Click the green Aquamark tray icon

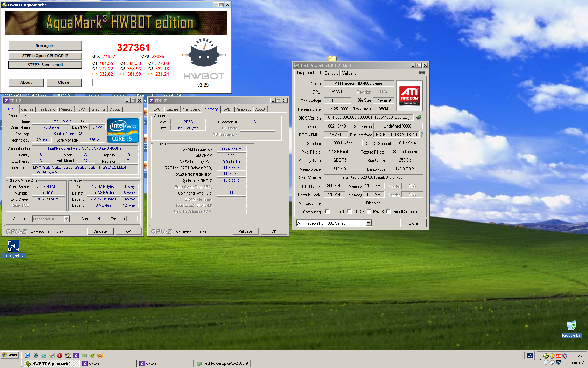pos(546,356)
